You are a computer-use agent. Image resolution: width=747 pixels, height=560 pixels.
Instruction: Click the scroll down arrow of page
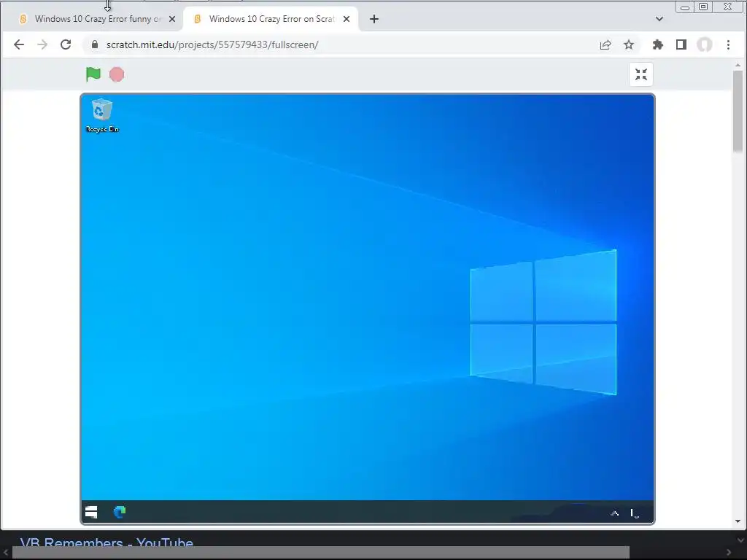(738, 521)
